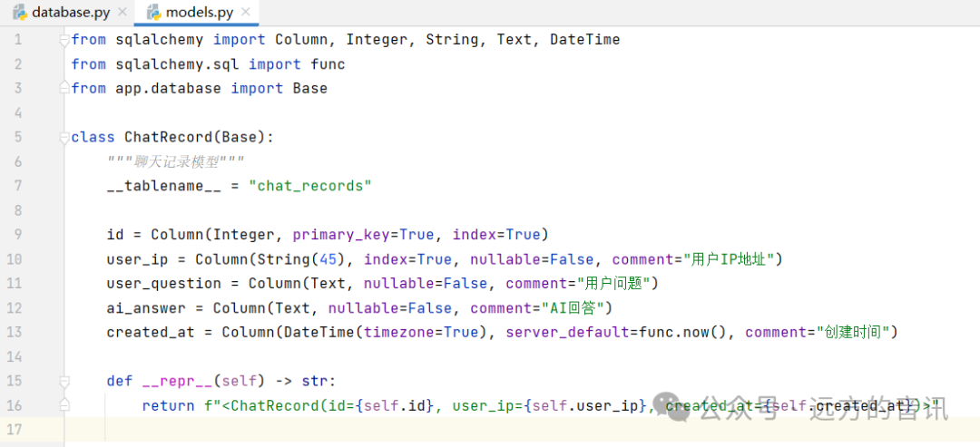Click DateTime in the line 1 import
This screenshot has height=447, width=980.
tap(585, 40)
